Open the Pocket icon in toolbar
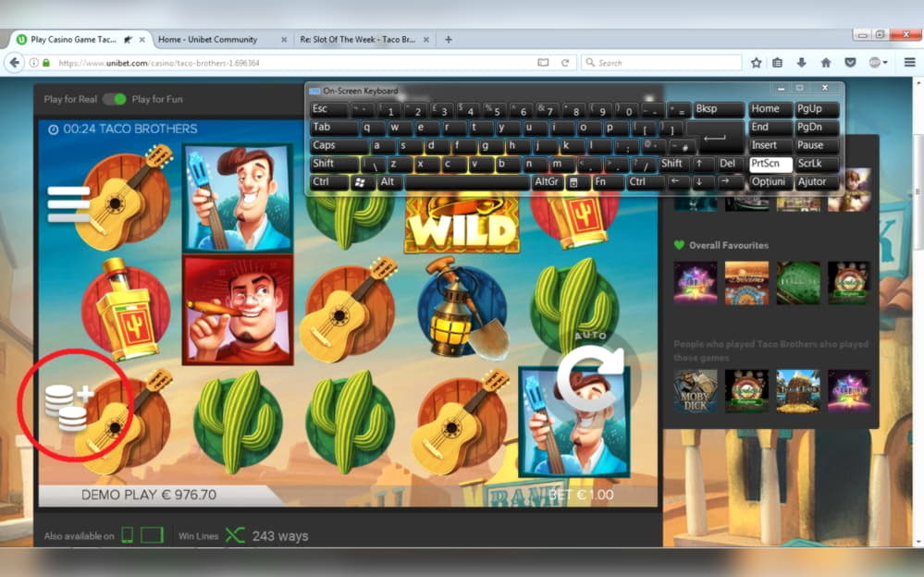This screenshot has height=577, width=924. click(x=850, y=63)
